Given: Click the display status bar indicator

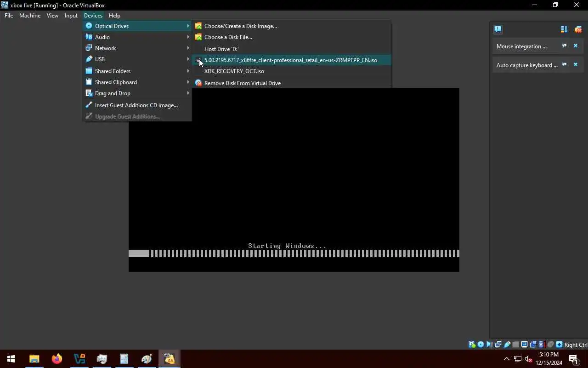Looking at the screenshot, I should pos(524,345).
